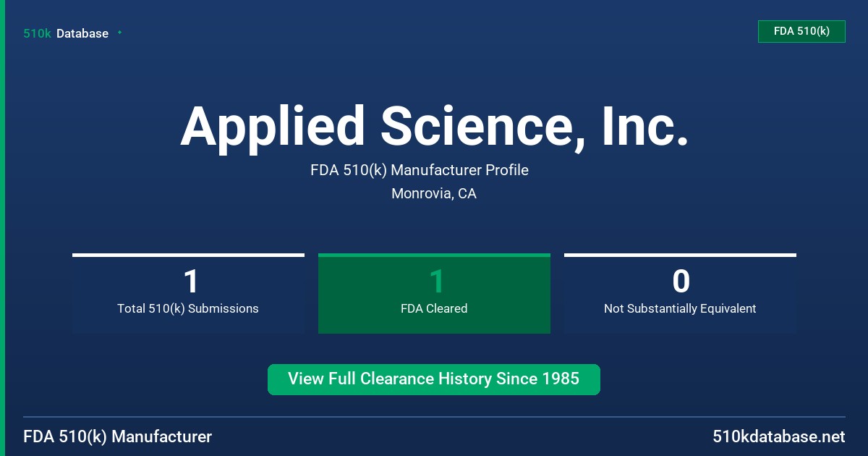Open the Total 510(k) Submissions stat card
The width and height of the screenshot is (868, 456).
(x=188, y=293)
